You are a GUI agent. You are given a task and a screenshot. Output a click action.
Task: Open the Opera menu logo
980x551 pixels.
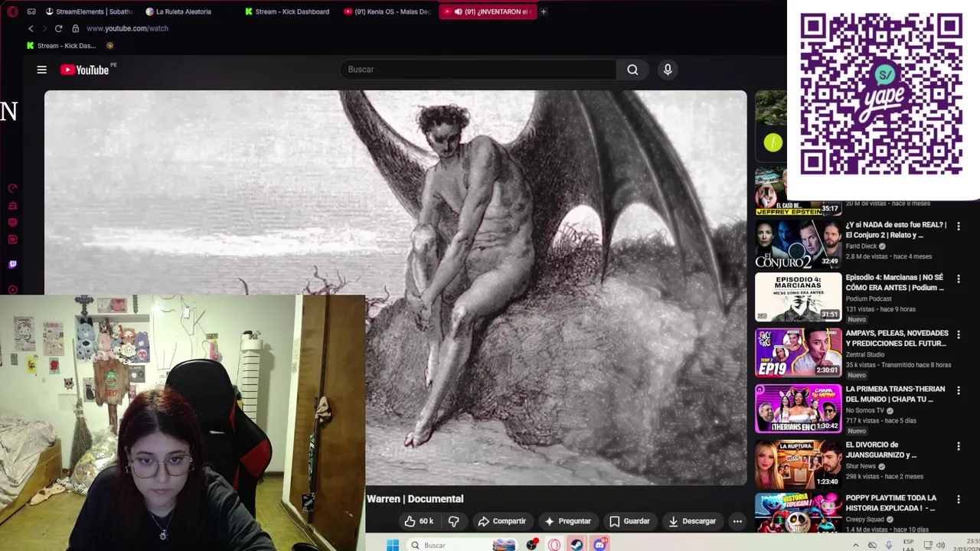[x=12, y=11]
